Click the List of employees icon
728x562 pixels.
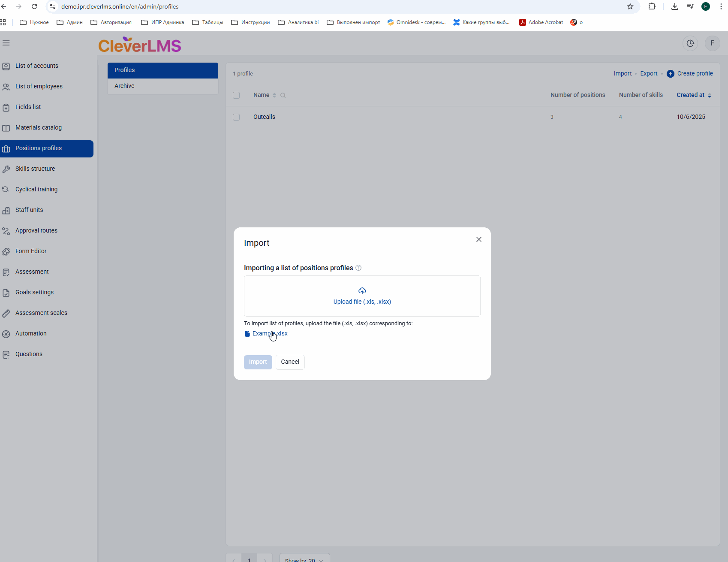6,87
